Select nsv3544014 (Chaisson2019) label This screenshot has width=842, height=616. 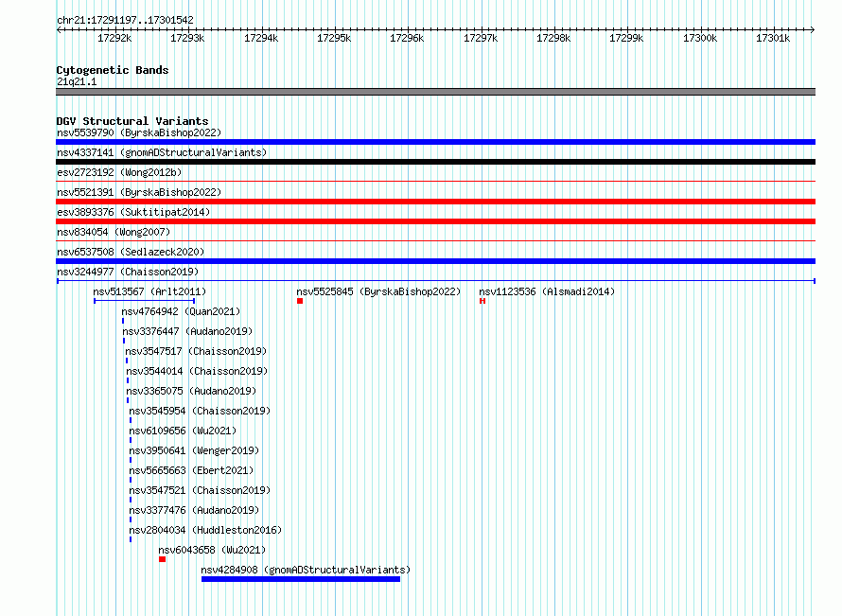[x=197, y=371]
